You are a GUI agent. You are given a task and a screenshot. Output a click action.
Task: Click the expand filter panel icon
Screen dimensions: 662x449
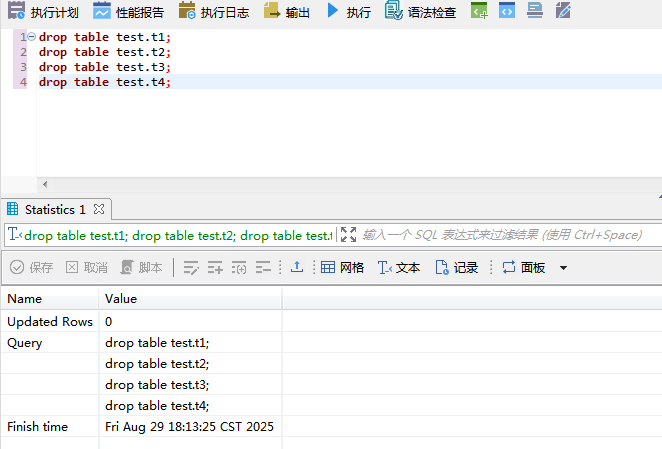[x=347, y=235]
